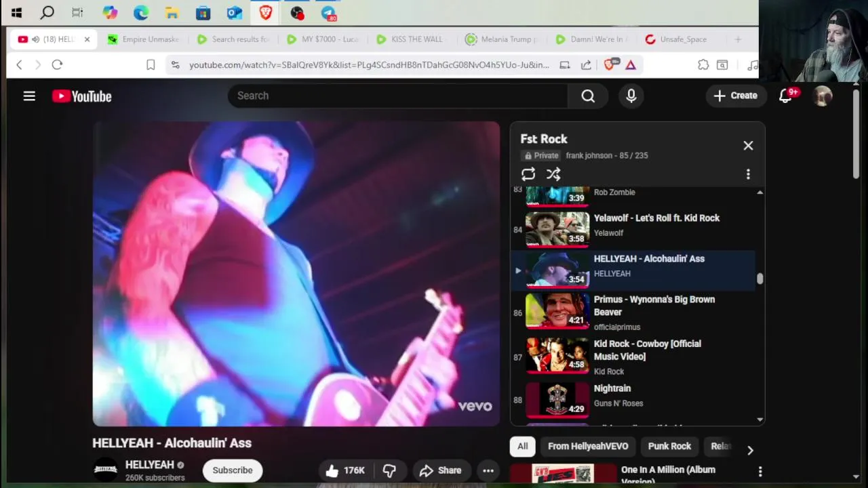Click playlist scroll up arrow
The height and width of the screenshot is (488, 868).
(x=759, y=192)
